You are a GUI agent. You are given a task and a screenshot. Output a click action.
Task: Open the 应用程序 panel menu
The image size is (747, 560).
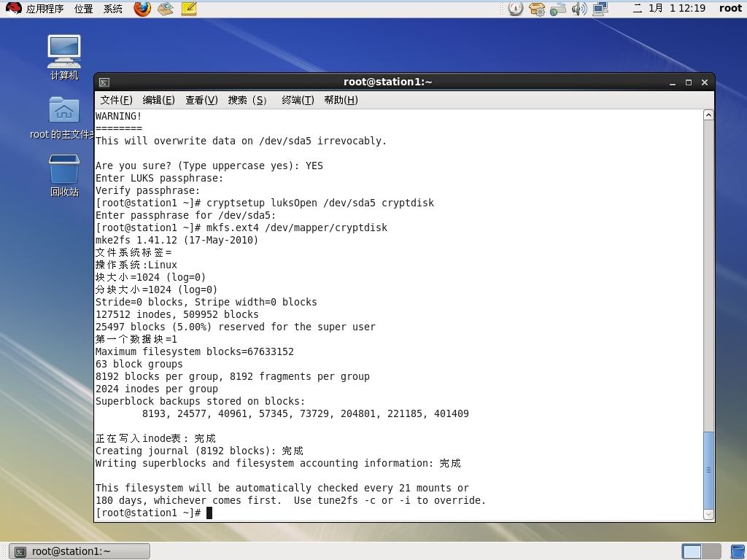tap(44, 9)
